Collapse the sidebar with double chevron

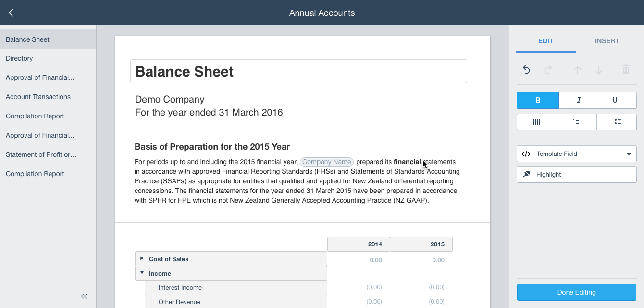pyautogui.click(x=84, y=296)
